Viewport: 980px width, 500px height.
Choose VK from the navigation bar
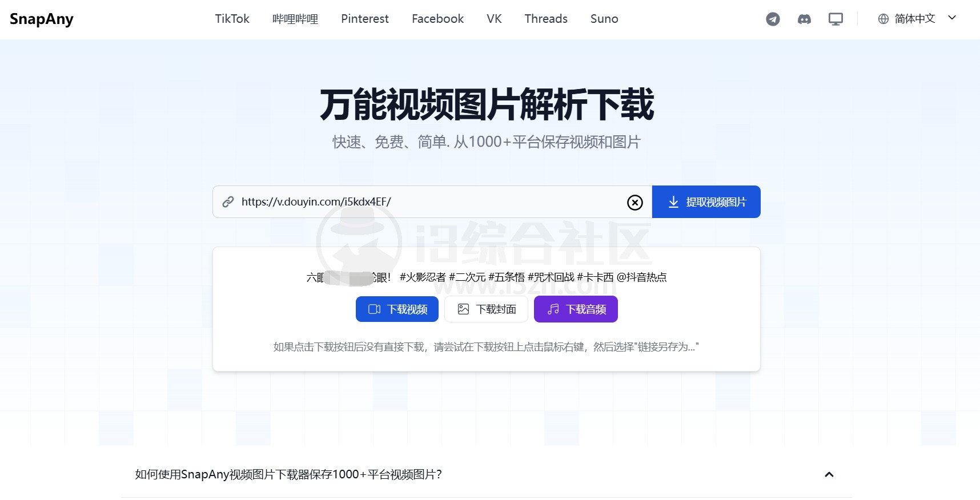[x=494, y=19]
